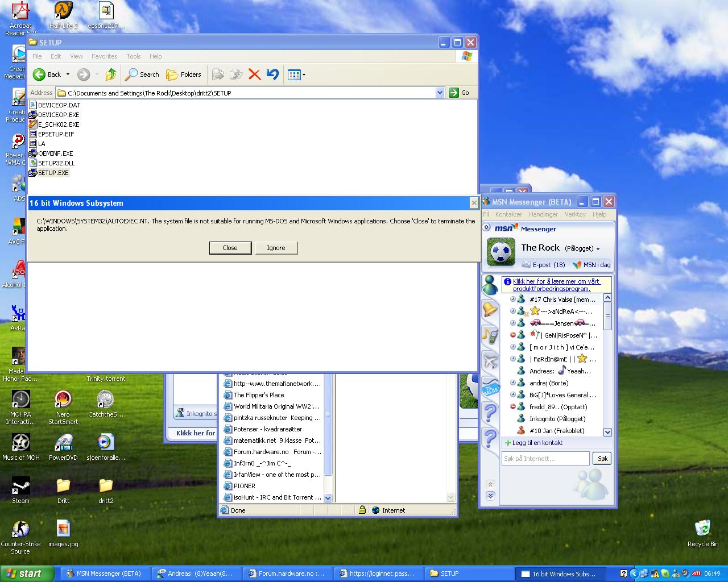Toggle the Folders pane in SETUP window
The width and height of the screenshot is (728, 582).
pos(184,74)
